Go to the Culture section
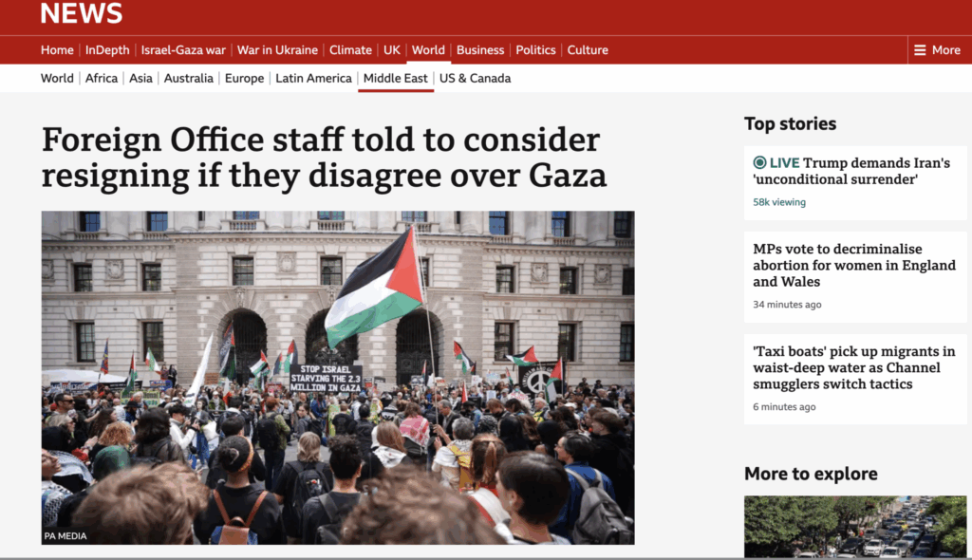Viewport: 972px width, 560px height. pos(587,50)
